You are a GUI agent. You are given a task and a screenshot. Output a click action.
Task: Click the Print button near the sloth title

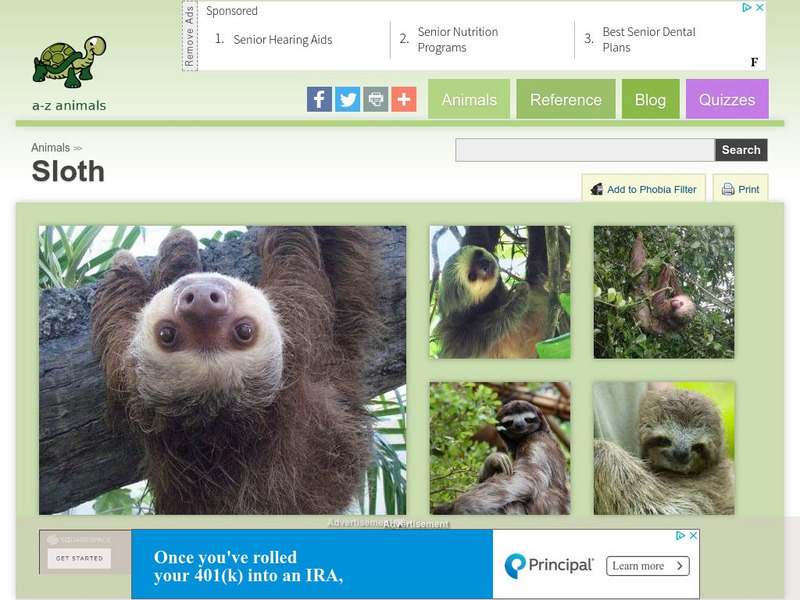coord(740,189)
